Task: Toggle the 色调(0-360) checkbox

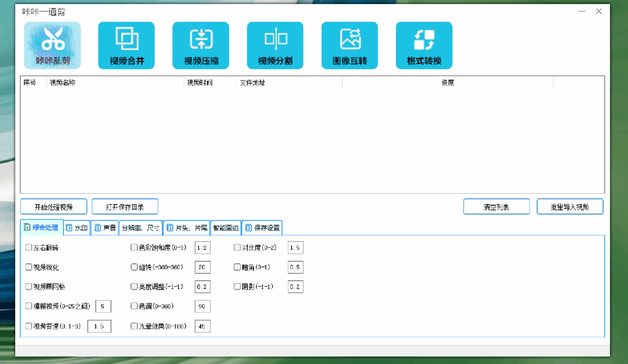Action: (x=134, y=306)
